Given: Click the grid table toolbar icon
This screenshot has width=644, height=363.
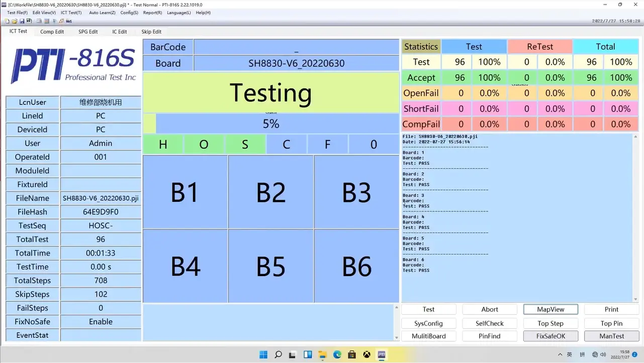Looking at the screenshot, I should pyautogui.click(x=47, y=21).
